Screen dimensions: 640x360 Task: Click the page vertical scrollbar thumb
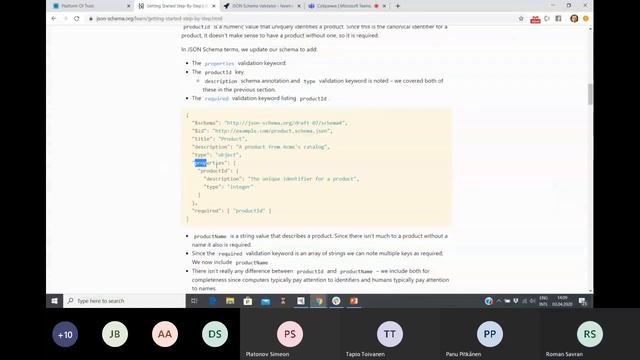(590, 94)
